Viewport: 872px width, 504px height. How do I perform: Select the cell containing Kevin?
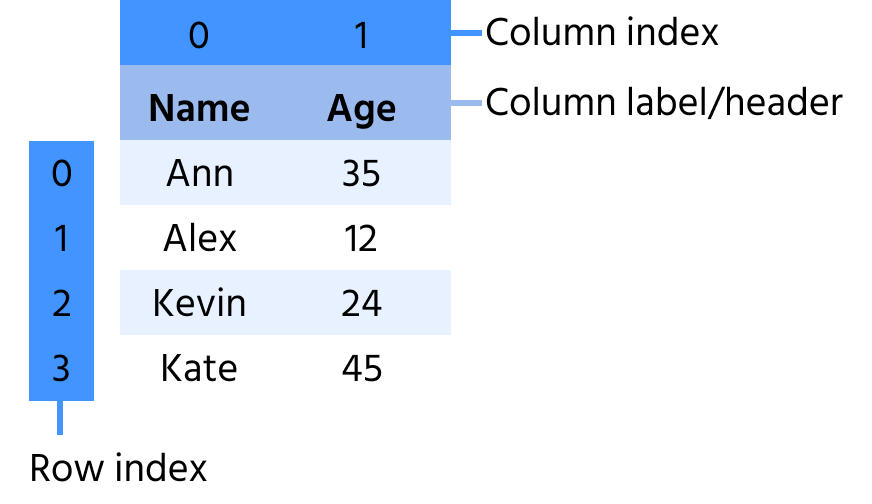[199, 304]
